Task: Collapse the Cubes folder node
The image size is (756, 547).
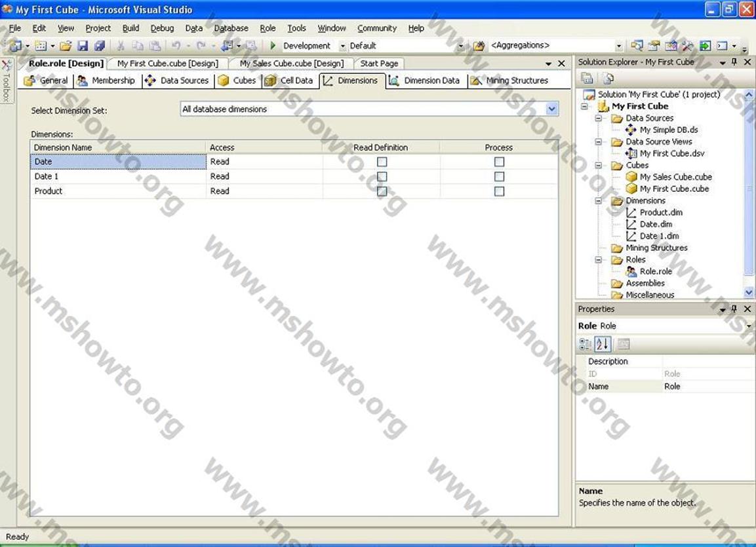Action: [x=599, y=165]
